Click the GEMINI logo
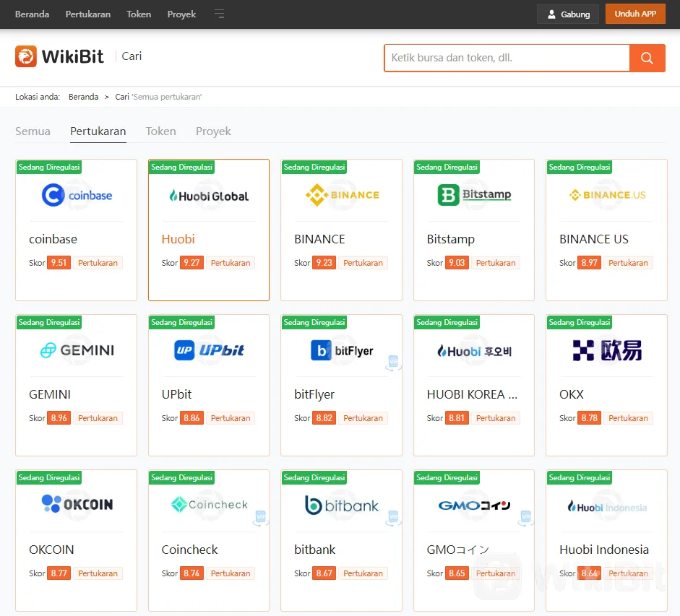This screenshot has height=616, width=680. (77, 350)
